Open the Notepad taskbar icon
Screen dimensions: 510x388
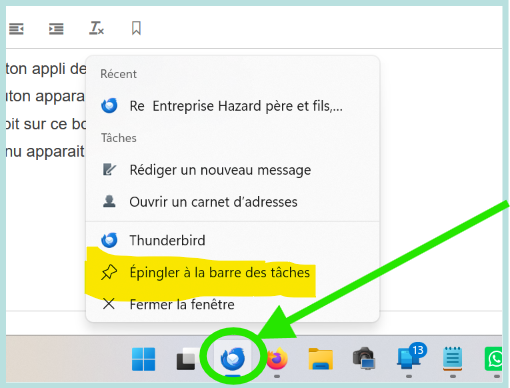[x=452, y=359]
